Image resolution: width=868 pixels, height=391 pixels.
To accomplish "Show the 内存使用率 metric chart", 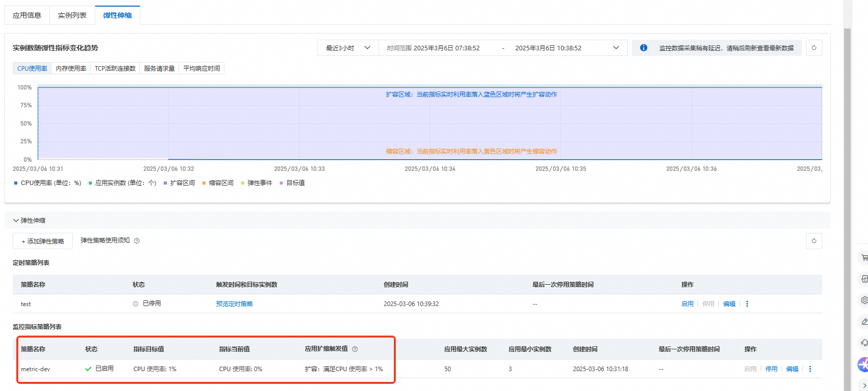I will 71,69.
